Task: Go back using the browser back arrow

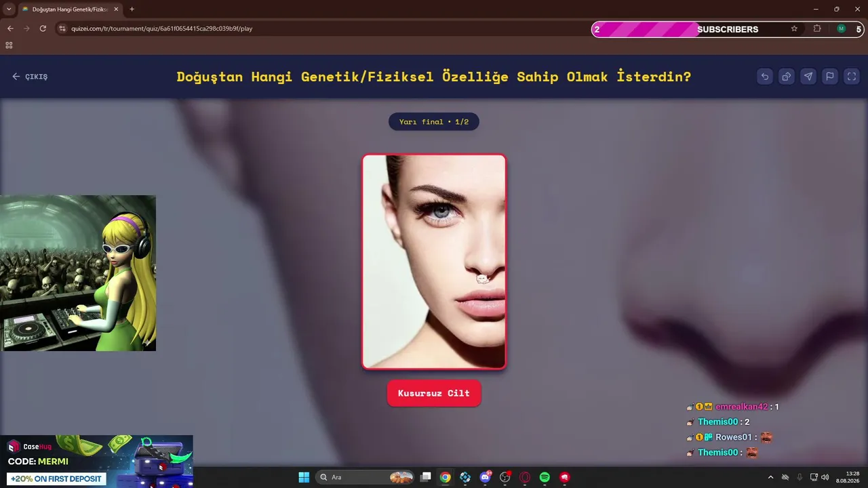Action: coord(10,28)
